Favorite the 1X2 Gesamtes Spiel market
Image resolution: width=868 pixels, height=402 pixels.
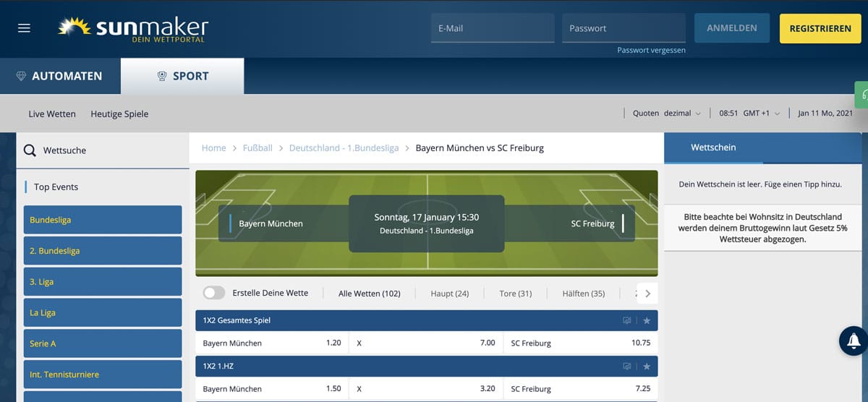click(647, 320)
